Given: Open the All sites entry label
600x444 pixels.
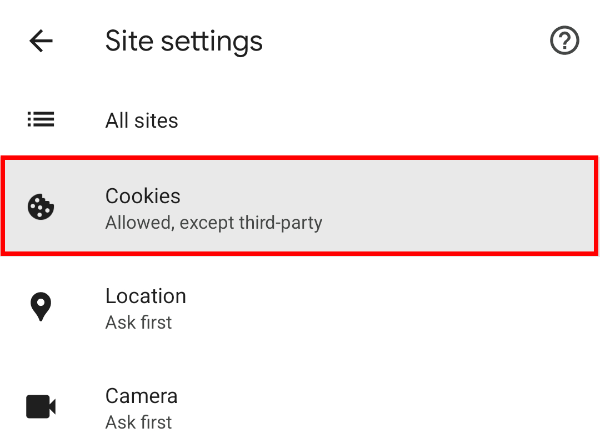Looking at the screenshot, I should pos(141,121).
